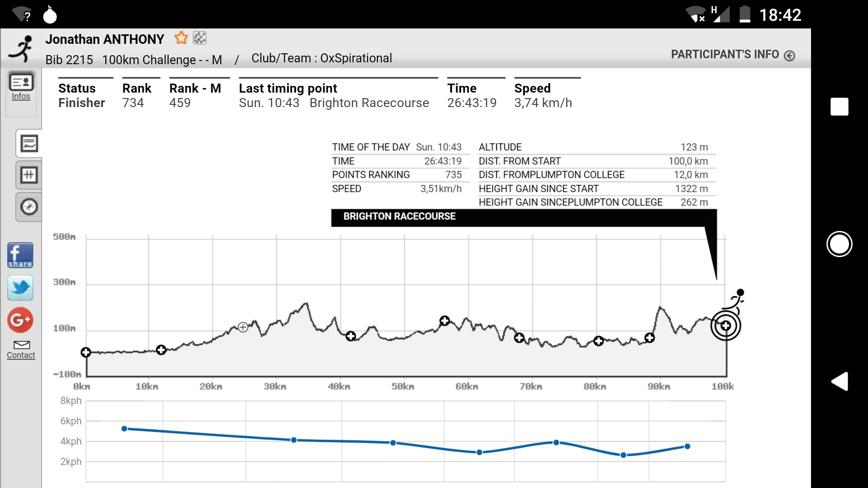868x488 pixels.
Task: Tap the checkered flag icon beside name
Action: (199, 38)
